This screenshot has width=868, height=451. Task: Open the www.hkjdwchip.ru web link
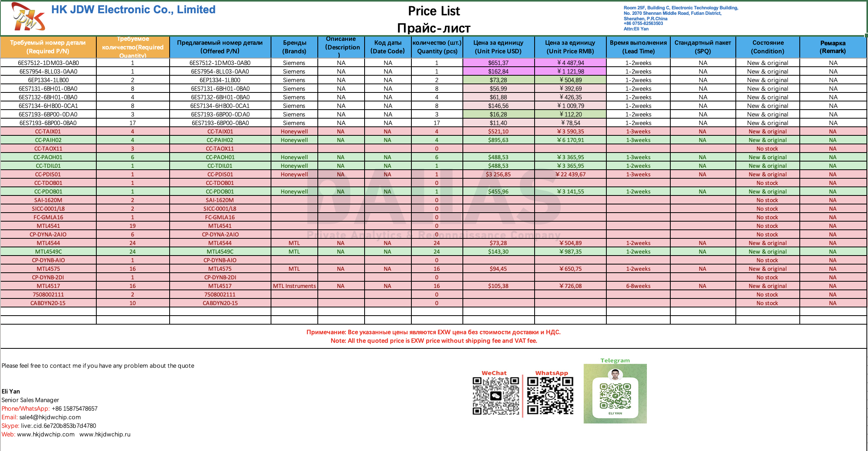pos(105,434)
